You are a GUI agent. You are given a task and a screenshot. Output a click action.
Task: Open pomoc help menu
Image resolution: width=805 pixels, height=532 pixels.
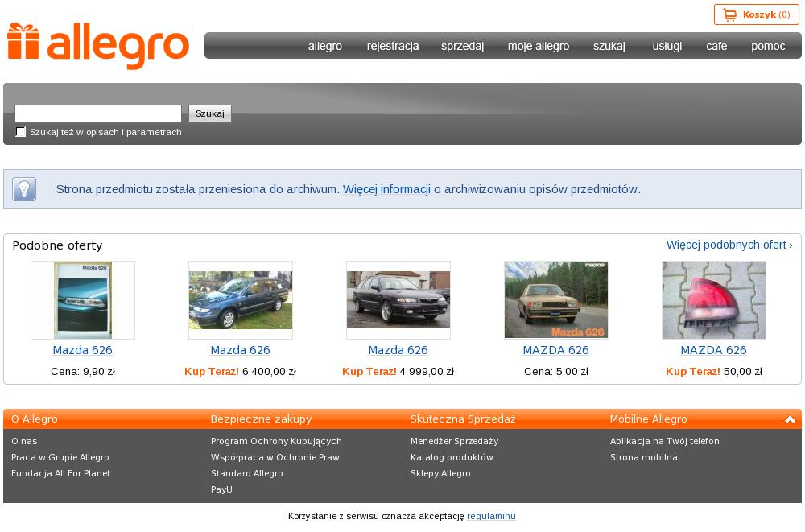(x=768, y=46)
